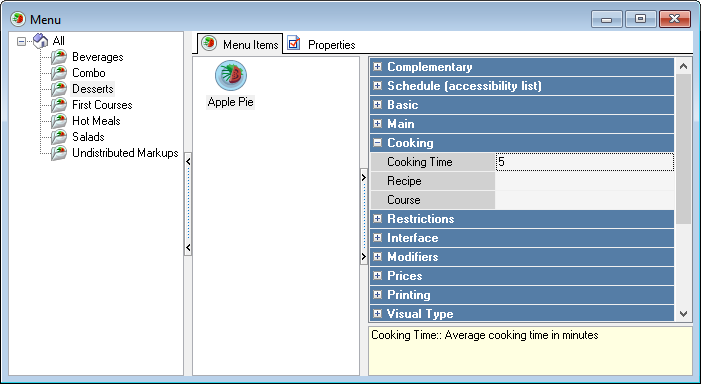Select the All root node label
The image size is (701, 384).
59,41
